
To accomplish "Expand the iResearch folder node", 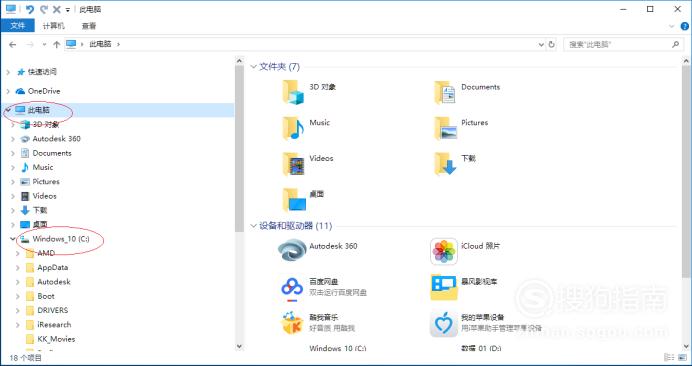I will (x=18, y=325).
